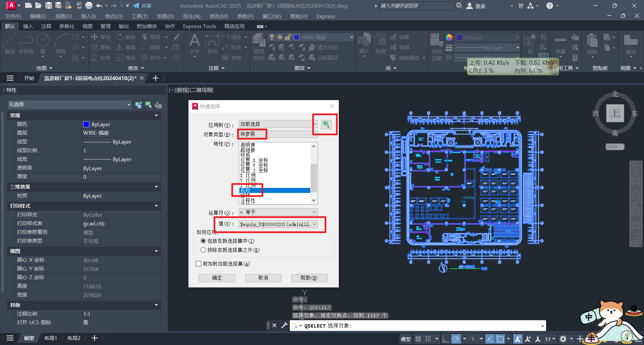Toggle ortho mode in status bar
This screenshot has width=644, height=345.
[445, 339]
